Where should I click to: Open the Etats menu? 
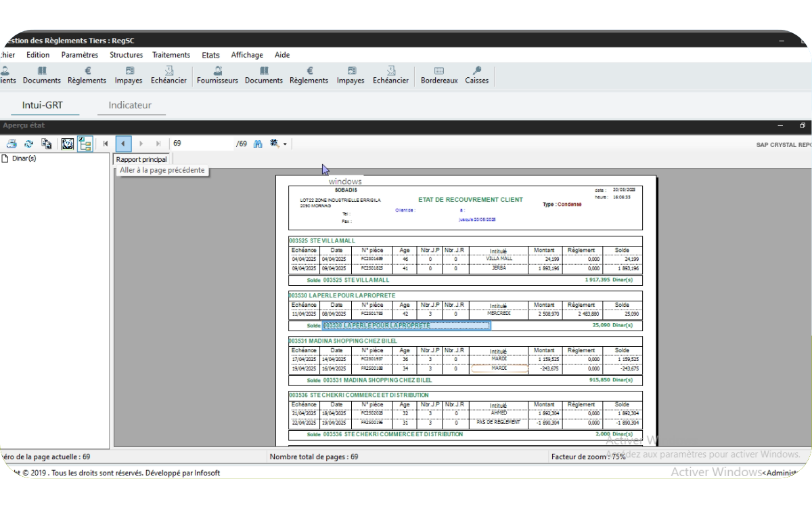[210, 55]
